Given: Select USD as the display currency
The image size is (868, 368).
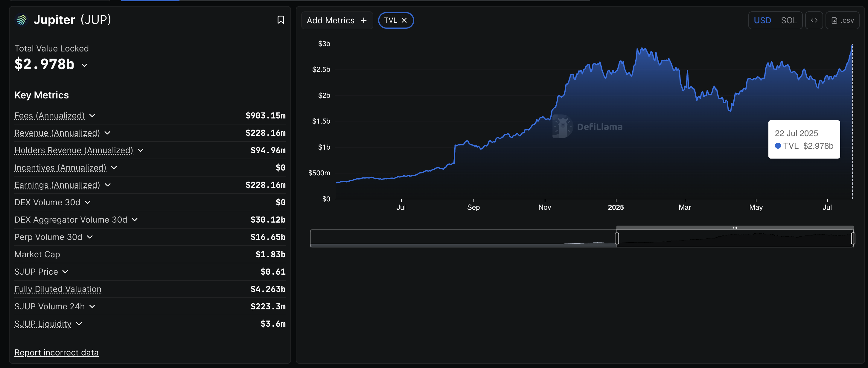Looking at the screenshot, I should point(763,20).
